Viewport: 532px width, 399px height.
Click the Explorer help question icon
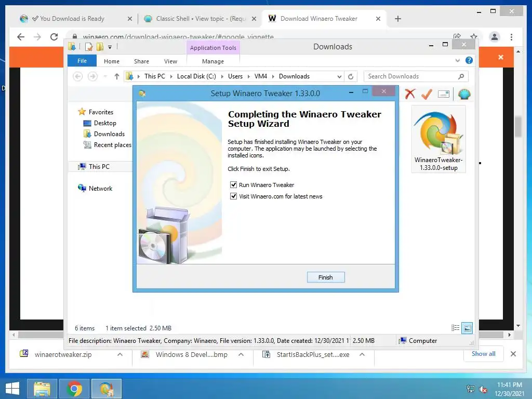[x=469, y=60]
